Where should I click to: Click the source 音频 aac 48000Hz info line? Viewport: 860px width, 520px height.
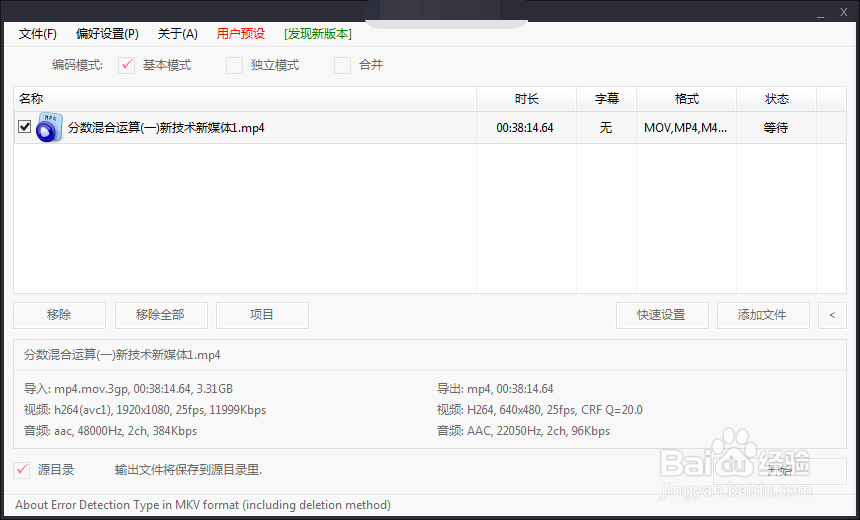point(110,431)
